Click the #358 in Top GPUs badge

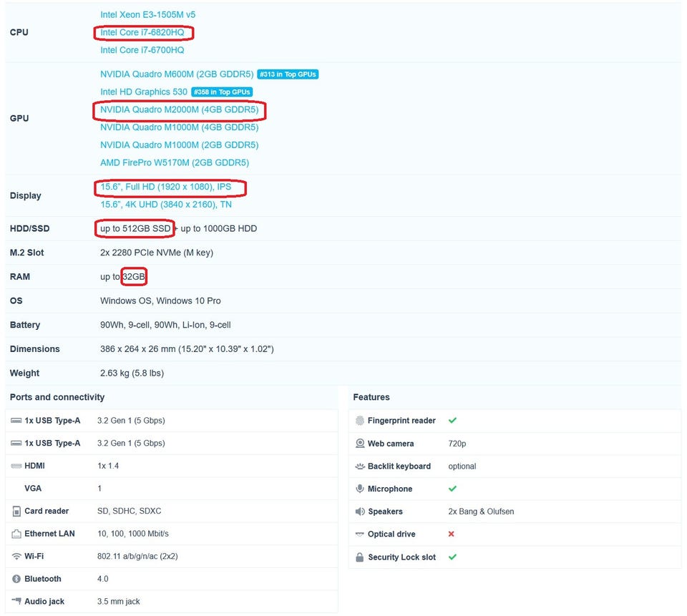[222, 92]
